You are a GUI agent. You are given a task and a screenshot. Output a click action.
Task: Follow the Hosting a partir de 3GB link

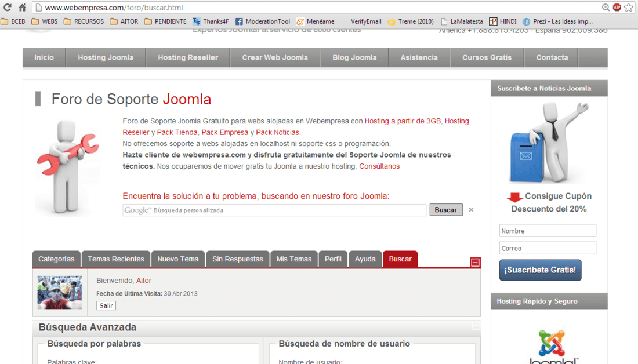point(403,121)
